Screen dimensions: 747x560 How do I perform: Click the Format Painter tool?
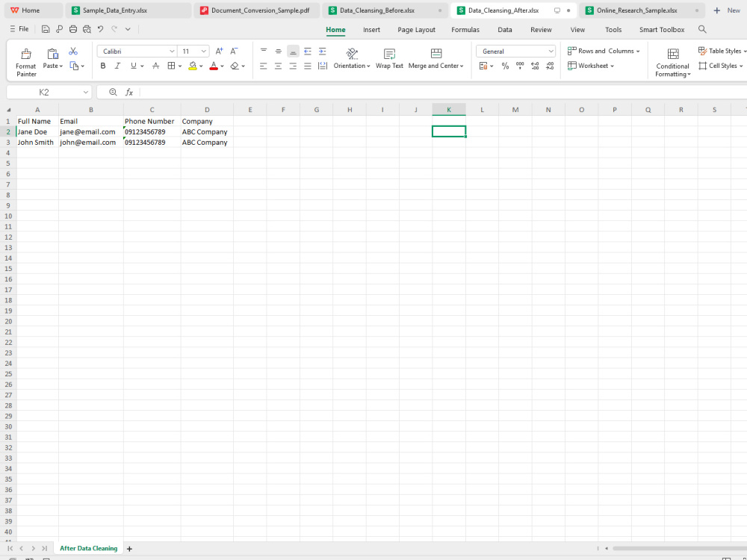point(25,62)
